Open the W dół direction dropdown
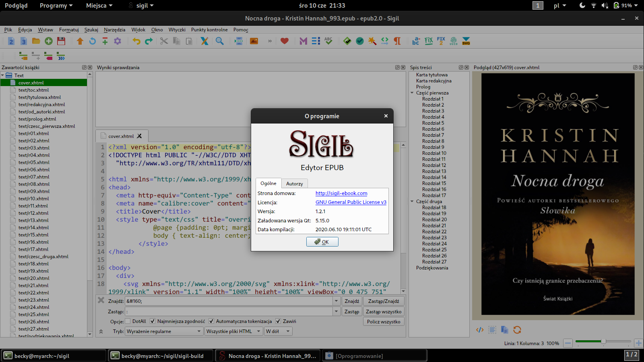The height and width of the screenshot is (362, 644). click(x=278, y=331)
